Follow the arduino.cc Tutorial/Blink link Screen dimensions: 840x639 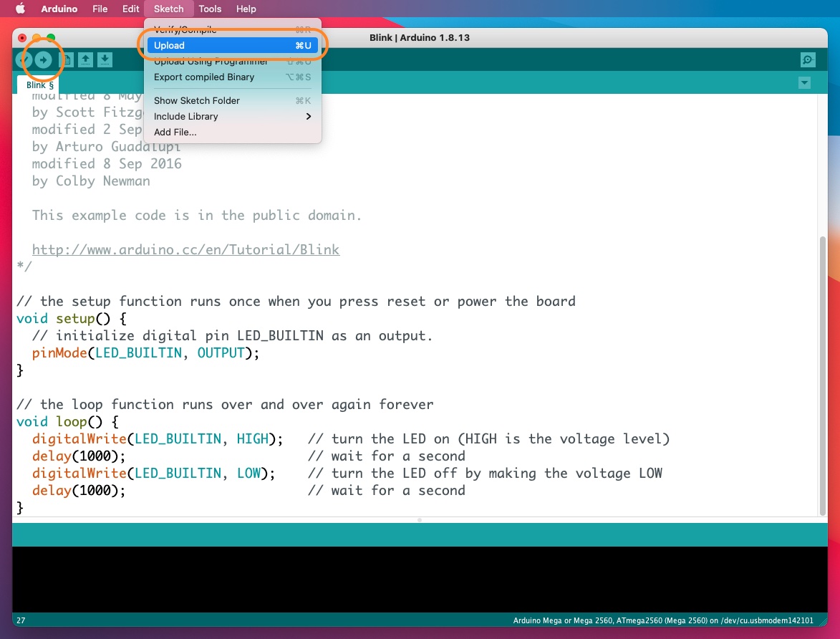(185, 250)
